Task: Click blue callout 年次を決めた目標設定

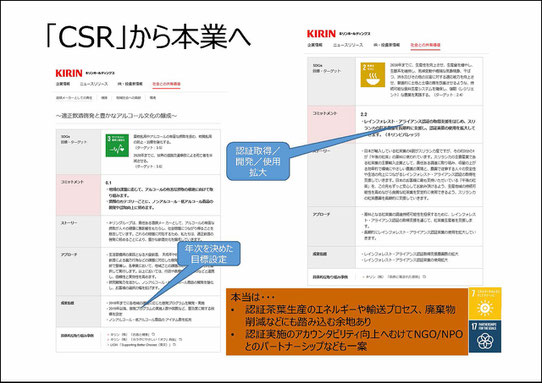Action: pos(209,253)
